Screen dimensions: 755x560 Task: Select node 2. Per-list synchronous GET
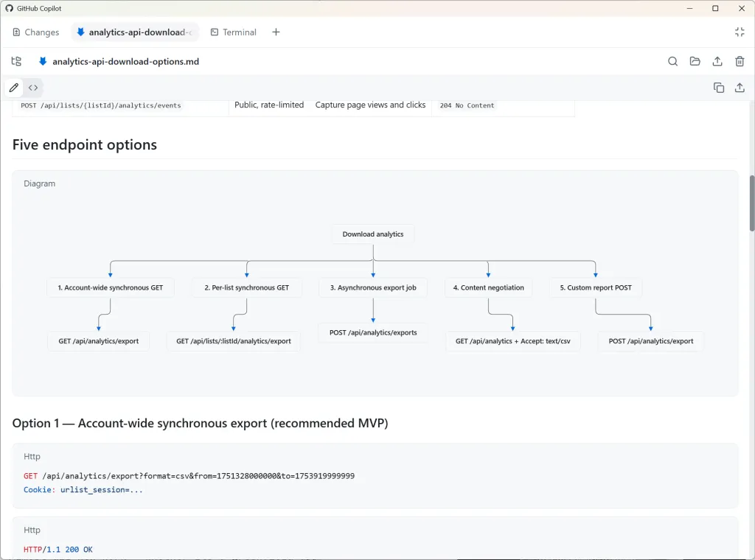pyautogui.click(x=247, y=287)
